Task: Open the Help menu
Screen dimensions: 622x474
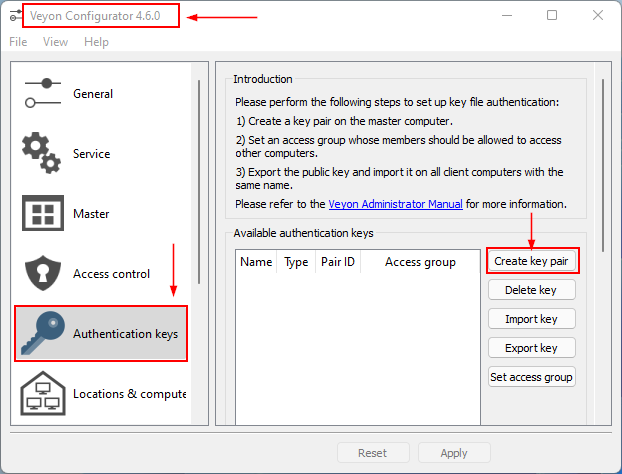Action: click(x=96, y=42)
